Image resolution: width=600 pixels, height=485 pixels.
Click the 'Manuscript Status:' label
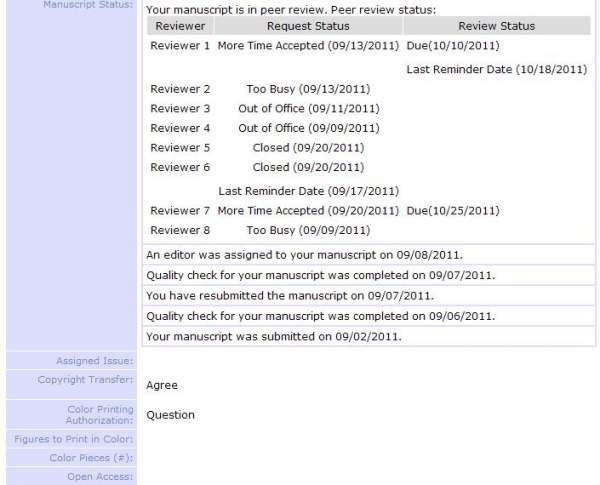(88, 5)
